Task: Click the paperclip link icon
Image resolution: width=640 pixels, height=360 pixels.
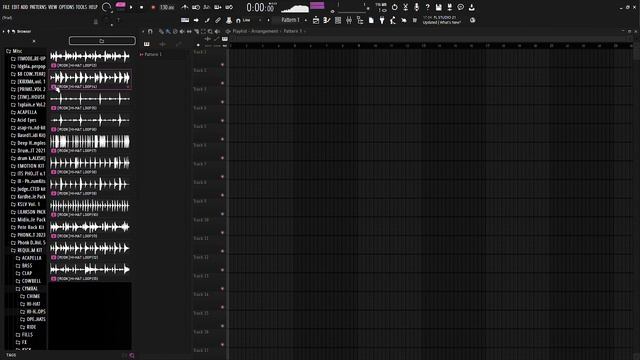Action: (x=218, y=20)
